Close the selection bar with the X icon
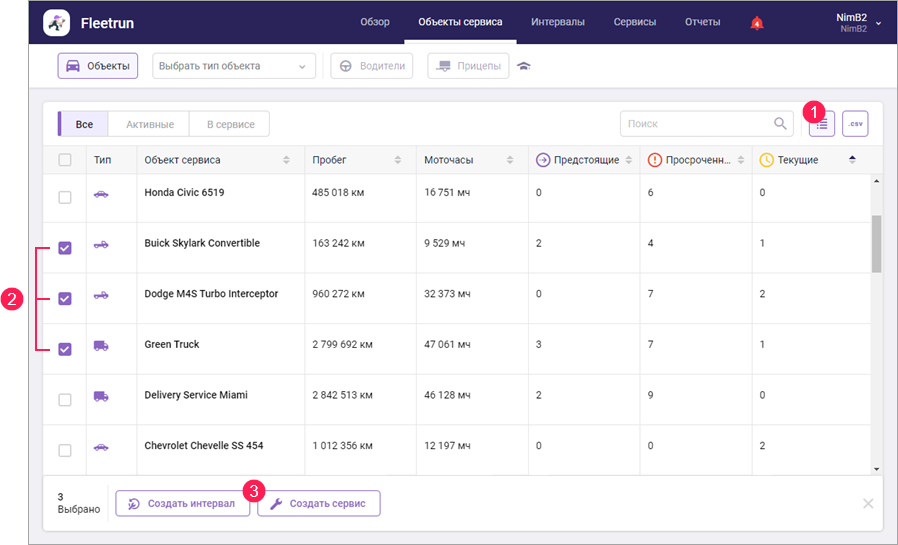Viewport: 898px width, 545px height. click(868, 503)
